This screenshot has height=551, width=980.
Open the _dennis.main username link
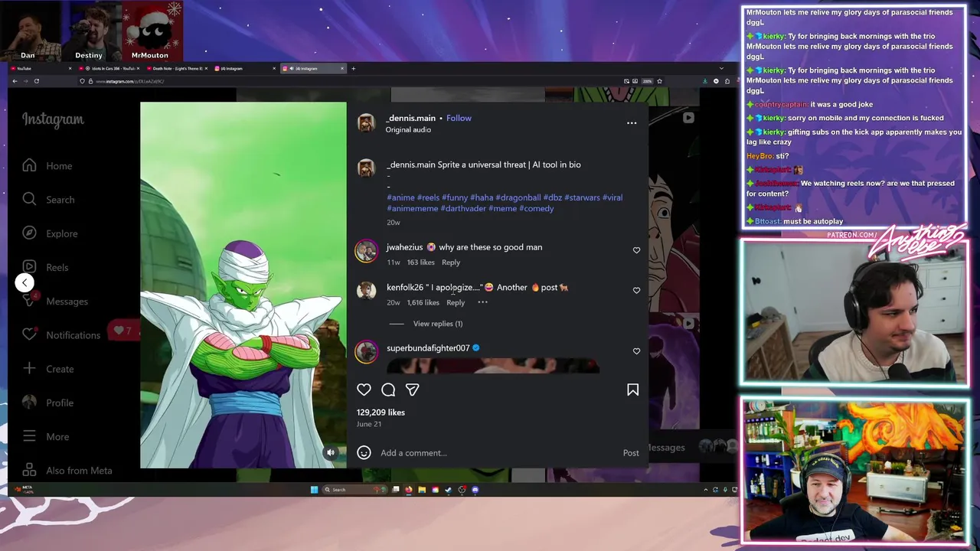(x=411, y=118)
